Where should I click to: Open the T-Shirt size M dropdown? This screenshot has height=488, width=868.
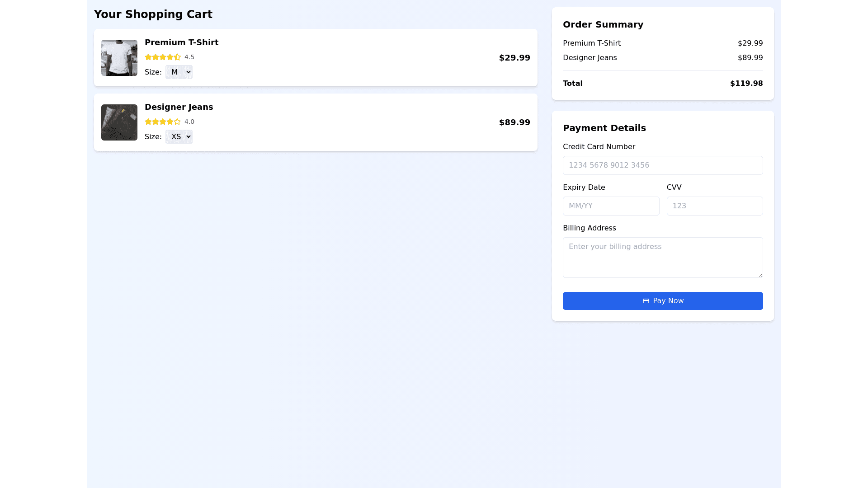179,72
